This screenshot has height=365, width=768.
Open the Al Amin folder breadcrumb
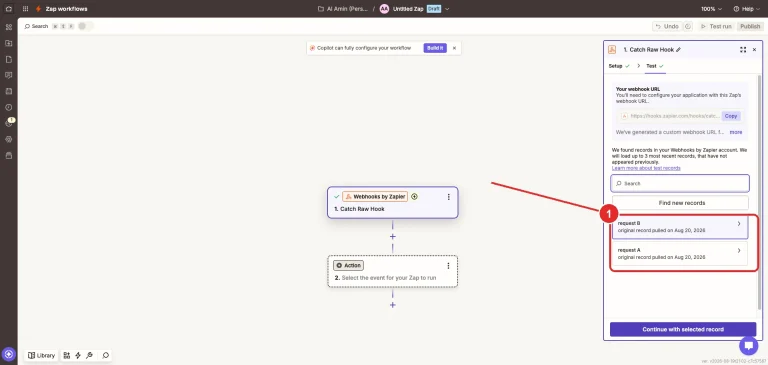click(343, 9)
